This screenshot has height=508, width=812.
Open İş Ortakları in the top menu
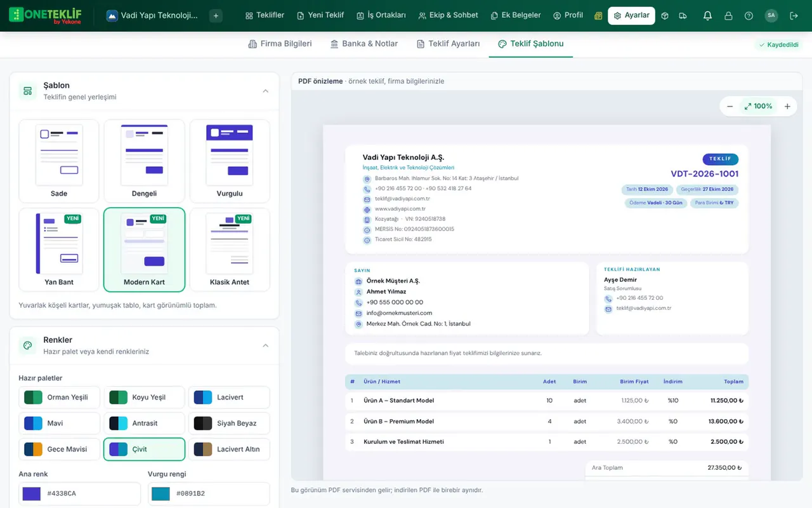(x=381, y=16)
